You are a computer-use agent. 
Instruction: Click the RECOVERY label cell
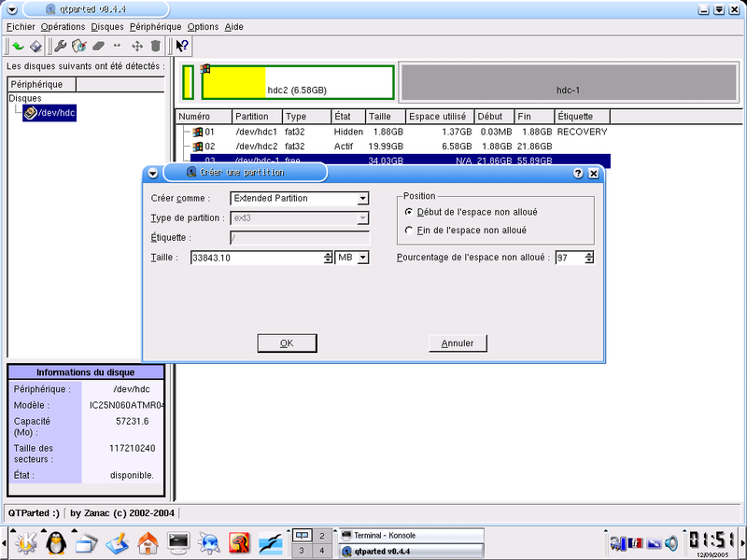pos(582,132)
